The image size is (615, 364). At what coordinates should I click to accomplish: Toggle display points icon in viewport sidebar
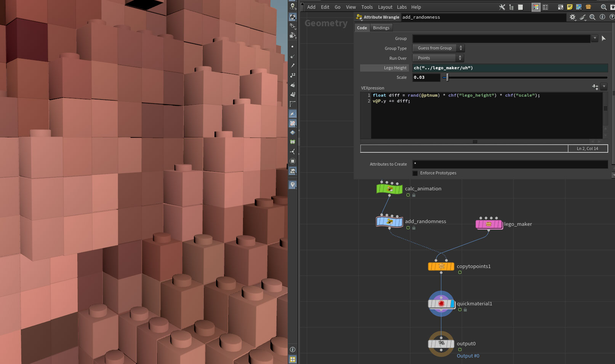click(292, 46)
